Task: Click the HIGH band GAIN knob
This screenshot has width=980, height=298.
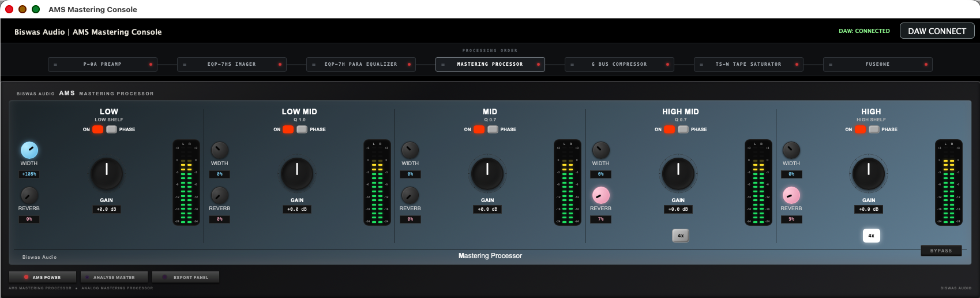Action: point(869,173)
